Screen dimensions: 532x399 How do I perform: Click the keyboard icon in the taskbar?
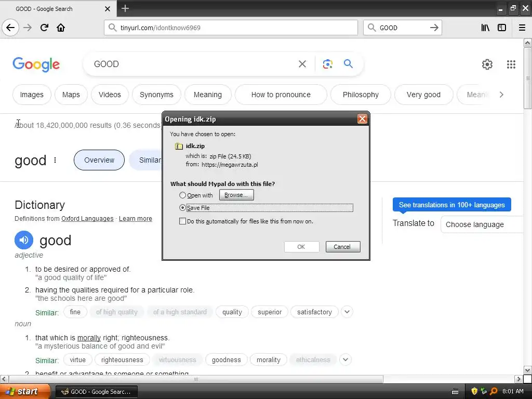click(455, 392)
